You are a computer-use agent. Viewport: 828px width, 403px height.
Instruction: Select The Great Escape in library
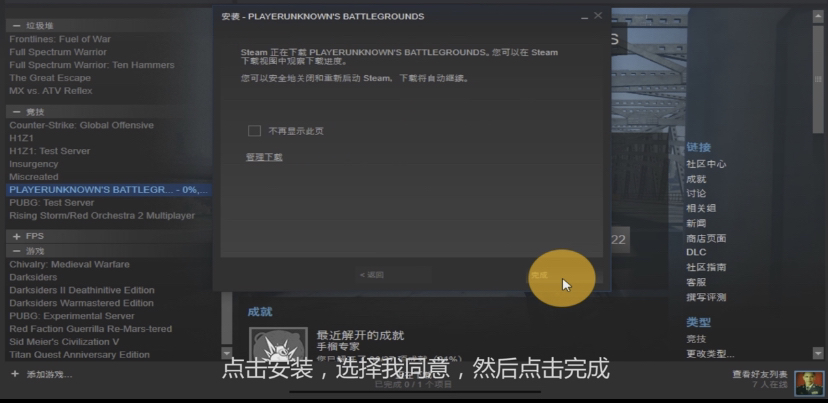(x=50, y=78)
